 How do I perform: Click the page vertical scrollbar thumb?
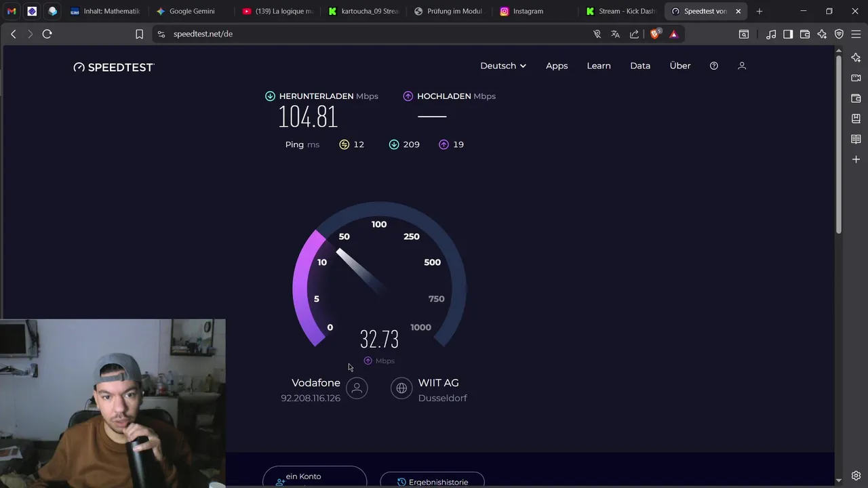coord(839,144)
